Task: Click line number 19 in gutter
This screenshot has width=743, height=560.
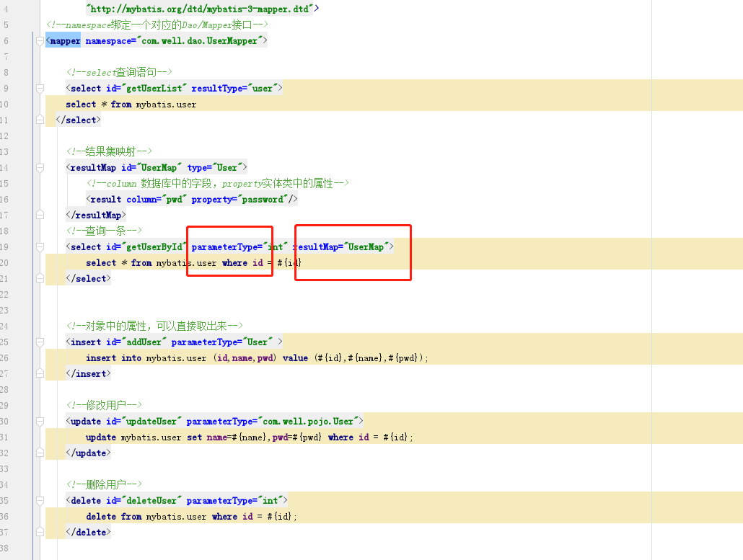Action: pos(4,247)
